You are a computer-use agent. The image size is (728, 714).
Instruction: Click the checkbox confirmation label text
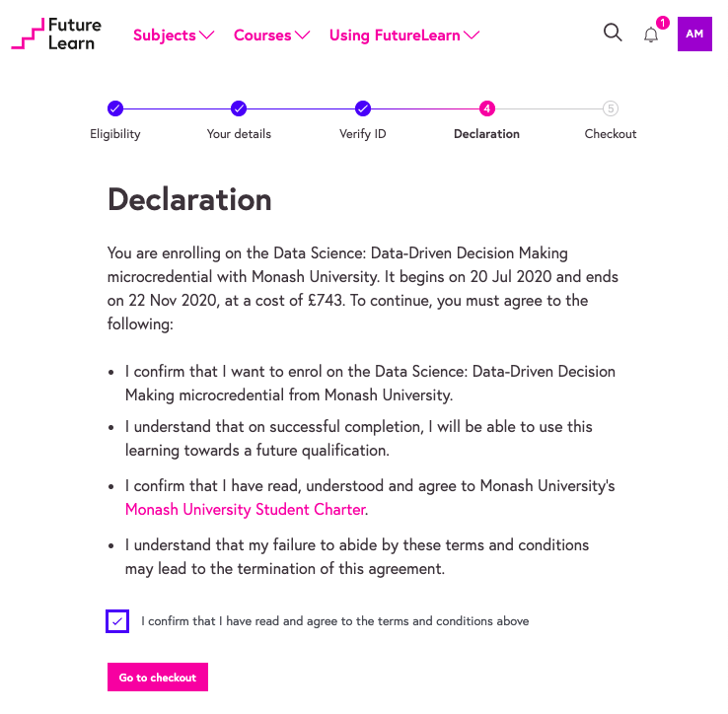[x=335, y=621]
